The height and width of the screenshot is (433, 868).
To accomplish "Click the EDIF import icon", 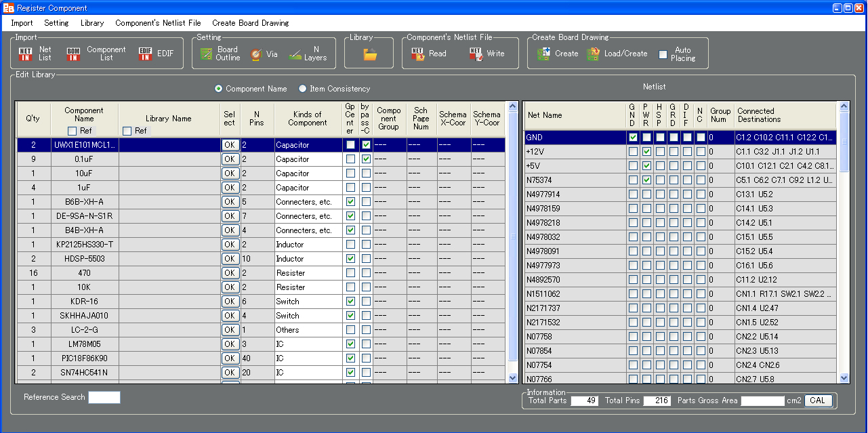I will click(x=145, y=54).
